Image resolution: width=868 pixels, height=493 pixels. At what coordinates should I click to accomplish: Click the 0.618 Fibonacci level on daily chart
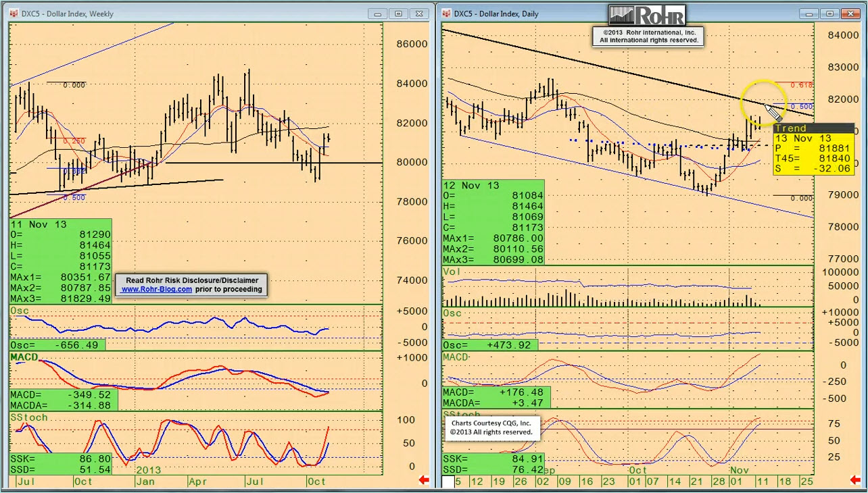point(802,85)
